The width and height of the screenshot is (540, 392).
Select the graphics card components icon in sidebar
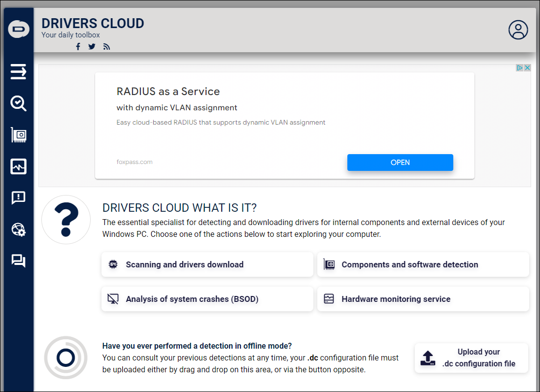point(18,134)
